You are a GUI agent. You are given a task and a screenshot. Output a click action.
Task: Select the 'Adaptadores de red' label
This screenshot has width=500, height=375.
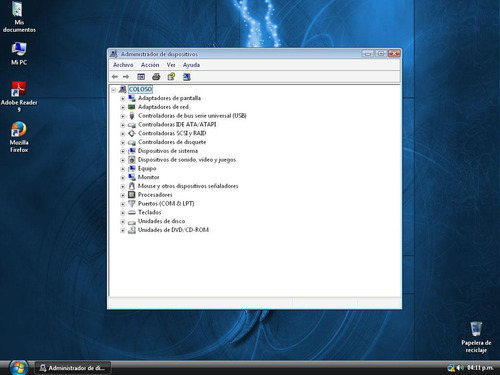pyautogui.click(x=163, y=107)
